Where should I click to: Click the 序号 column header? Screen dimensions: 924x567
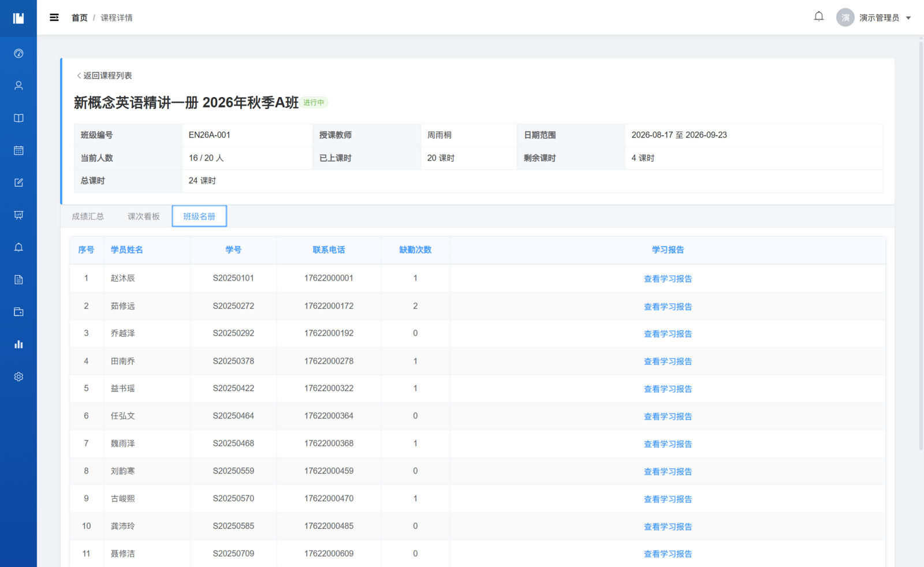tap(86, 250)
